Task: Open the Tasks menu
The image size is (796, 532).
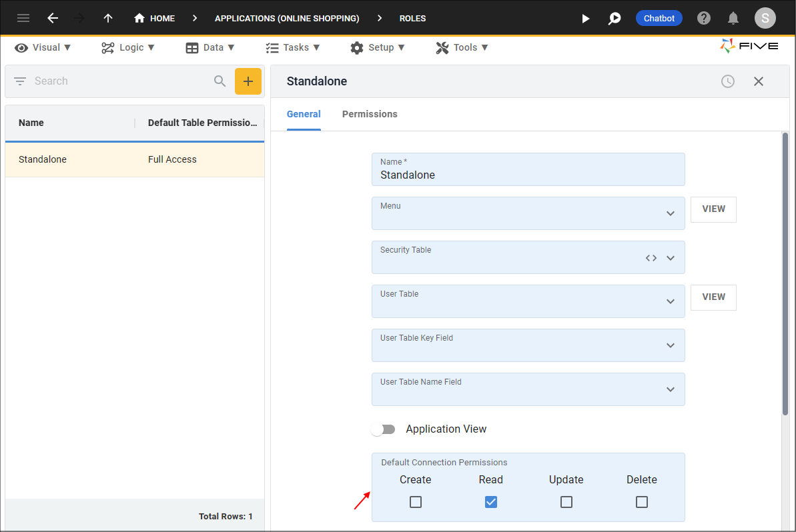Action: 293,48
